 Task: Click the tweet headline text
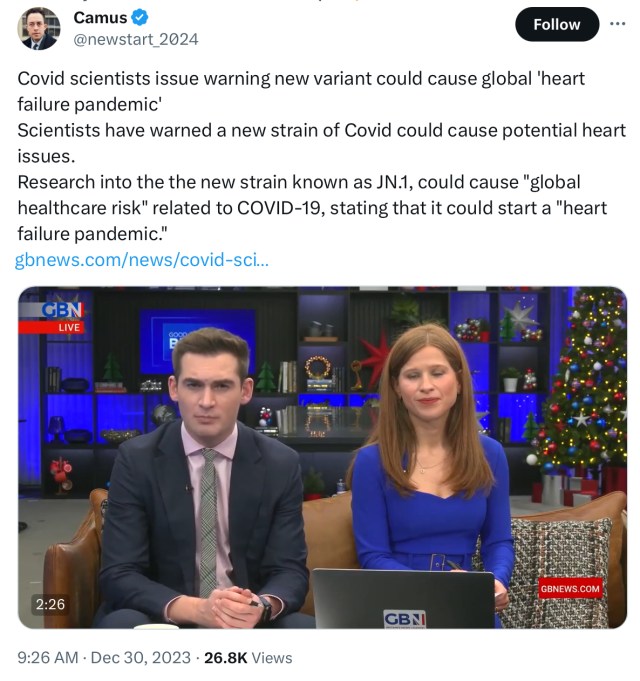tap(301, 91)
